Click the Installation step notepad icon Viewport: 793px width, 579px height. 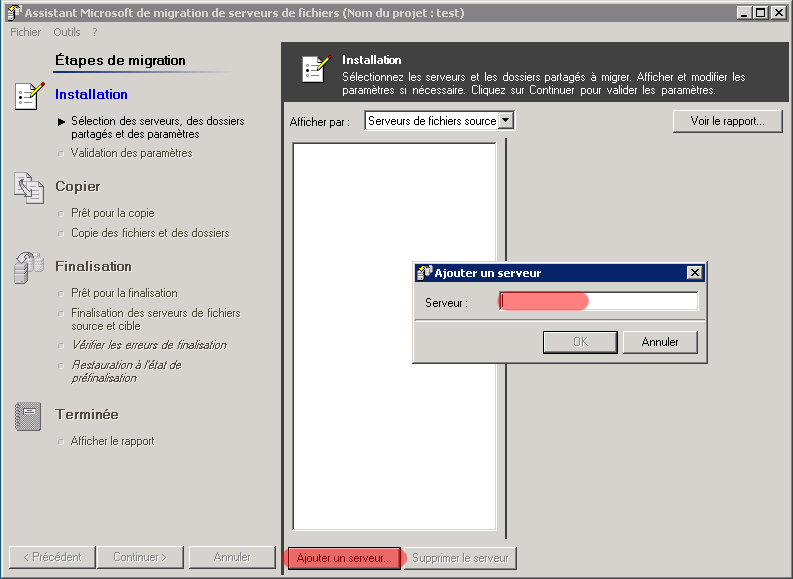(29, 96)
